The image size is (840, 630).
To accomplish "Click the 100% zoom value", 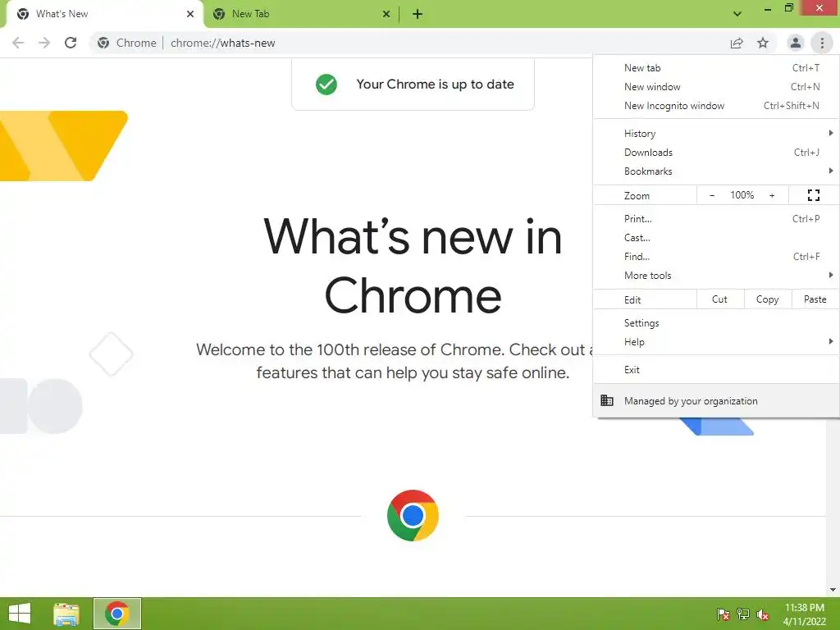I will coord(742,195).
